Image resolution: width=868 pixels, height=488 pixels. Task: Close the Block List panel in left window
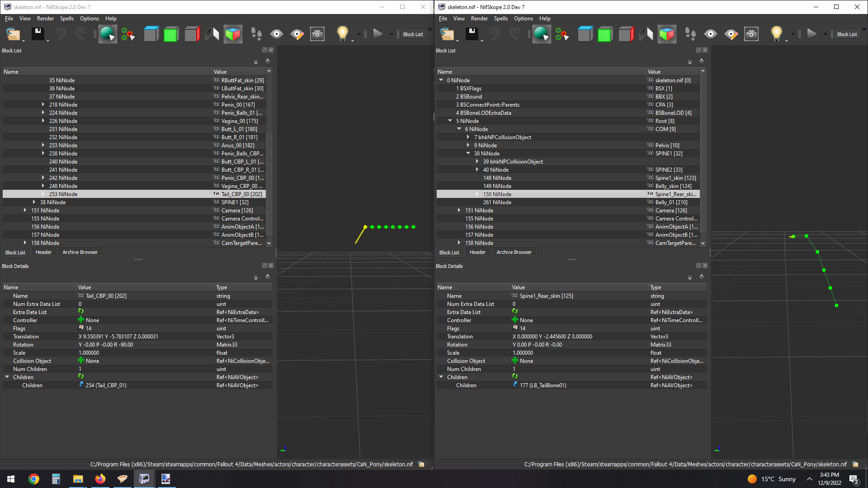pyautogui.click(x=271, y=50)
